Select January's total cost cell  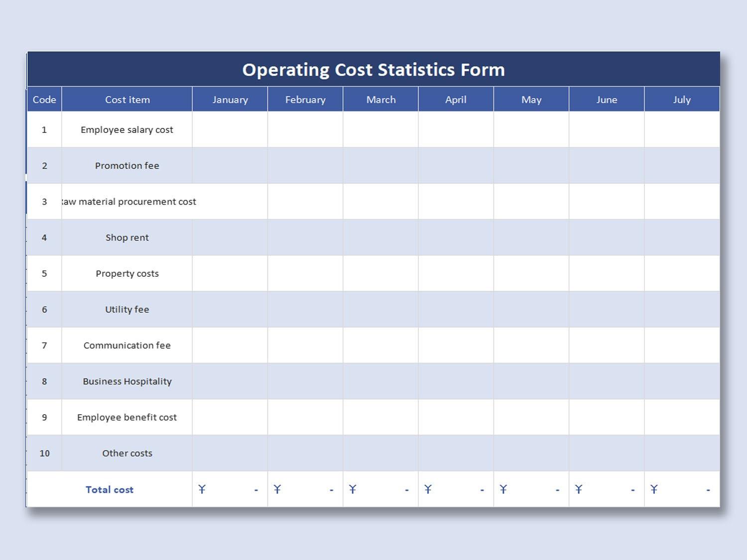[x=230, y=490]
